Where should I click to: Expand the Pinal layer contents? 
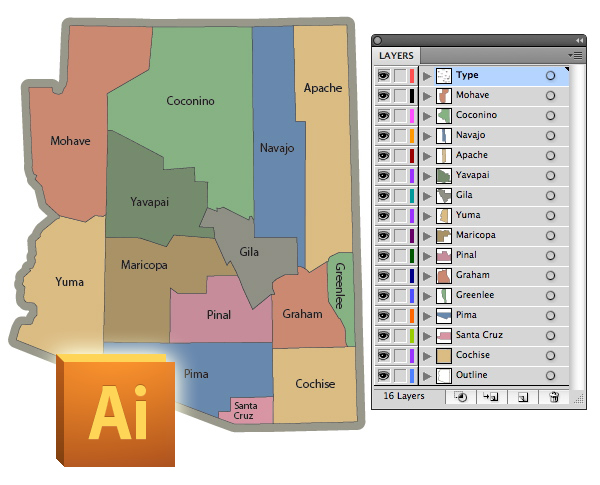tap(427, 256)
